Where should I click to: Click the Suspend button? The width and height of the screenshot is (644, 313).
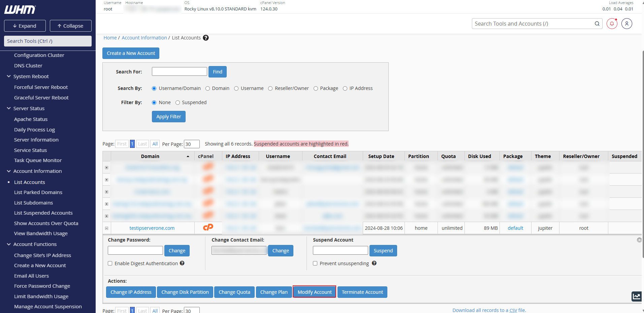383,251
